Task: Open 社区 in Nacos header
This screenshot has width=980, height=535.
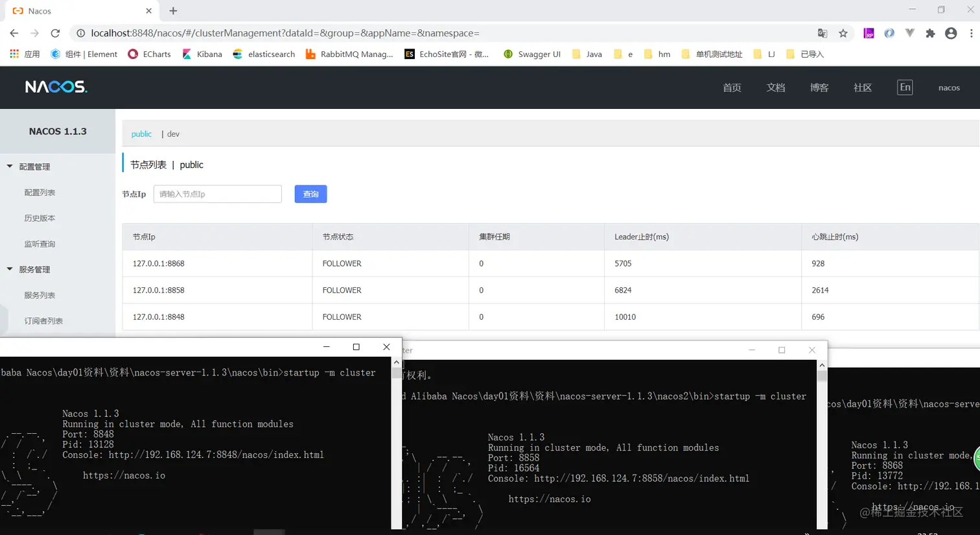Action: 863,88
